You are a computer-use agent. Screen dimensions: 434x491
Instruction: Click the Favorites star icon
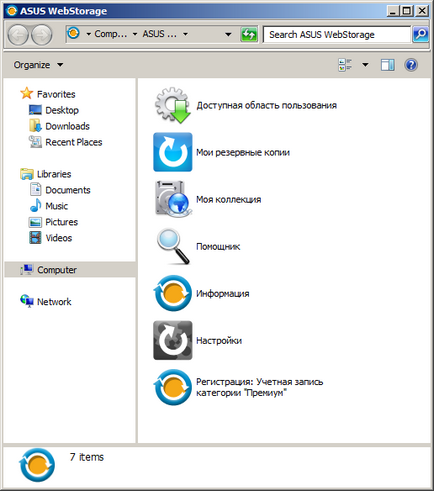click(x=27, y=93)
